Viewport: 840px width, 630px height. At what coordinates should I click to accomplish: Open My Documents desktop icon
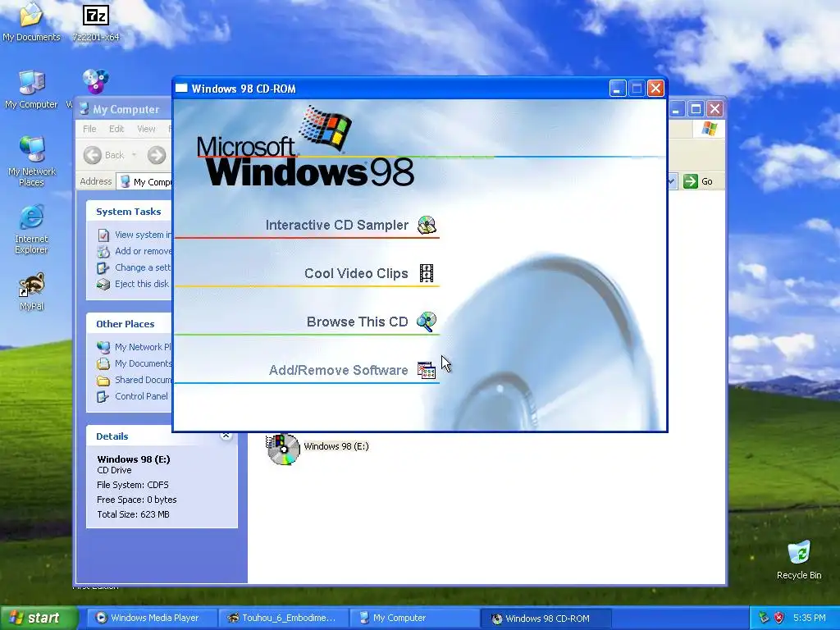[31, 22]
